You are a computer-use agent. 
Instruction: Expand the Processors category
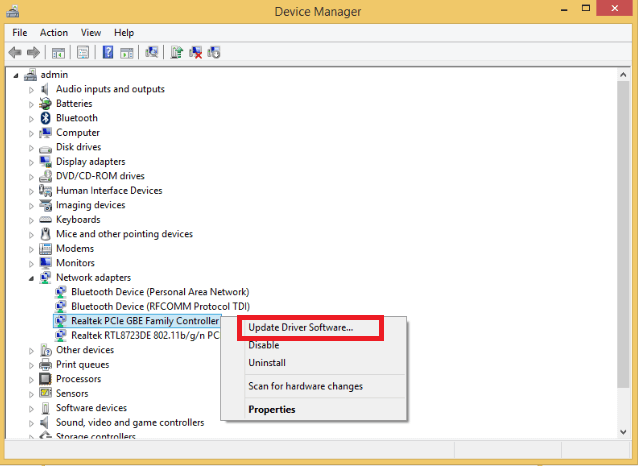pyautogui.click(x=31, y=380)
